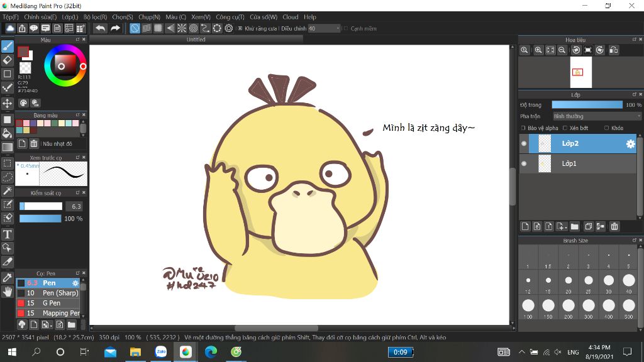Enable the concentric circle snap guide
This screenshot has height=362, width=644.
[194, 28]
